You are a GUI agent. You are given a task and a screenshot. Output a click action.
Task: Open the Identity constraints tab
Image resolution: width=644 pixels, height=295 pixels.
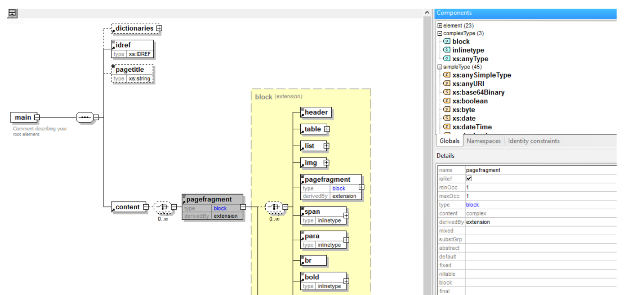click(534, 141)
